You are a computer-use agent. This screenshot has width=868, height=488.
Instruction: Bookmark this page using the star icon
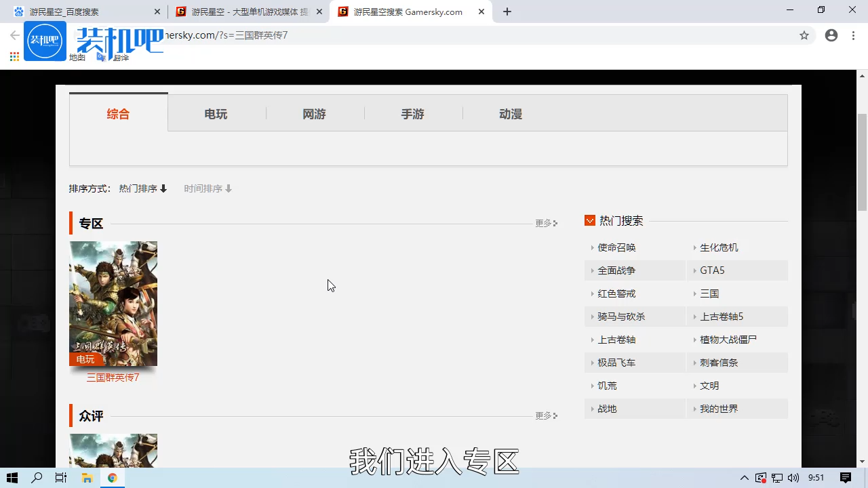804,35
